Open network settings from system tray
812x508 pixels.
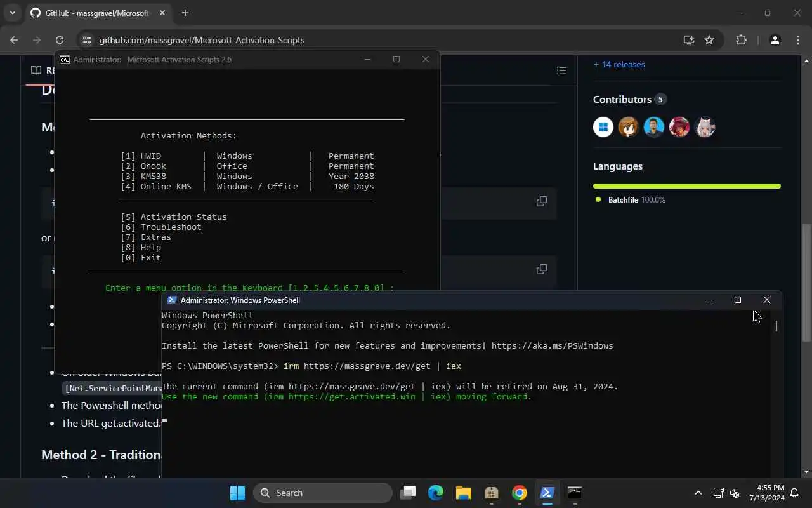(x=718, y=493)
